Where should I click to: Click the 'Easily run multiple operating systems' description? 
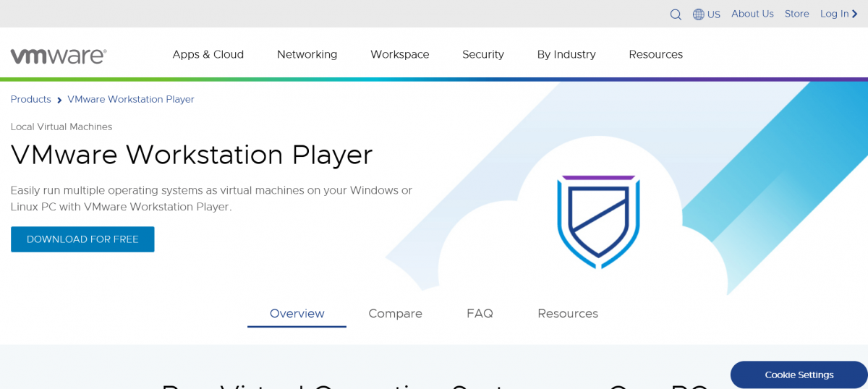coord(211,199)
